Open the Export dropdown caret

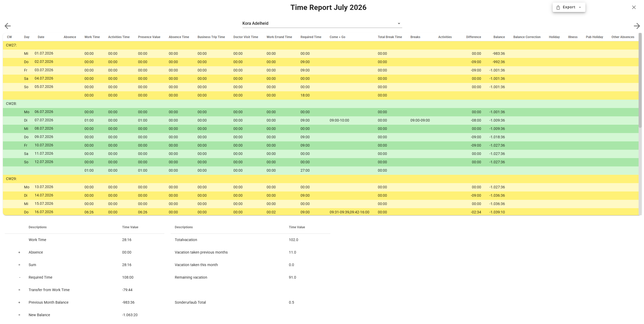(x=580, y=7)
